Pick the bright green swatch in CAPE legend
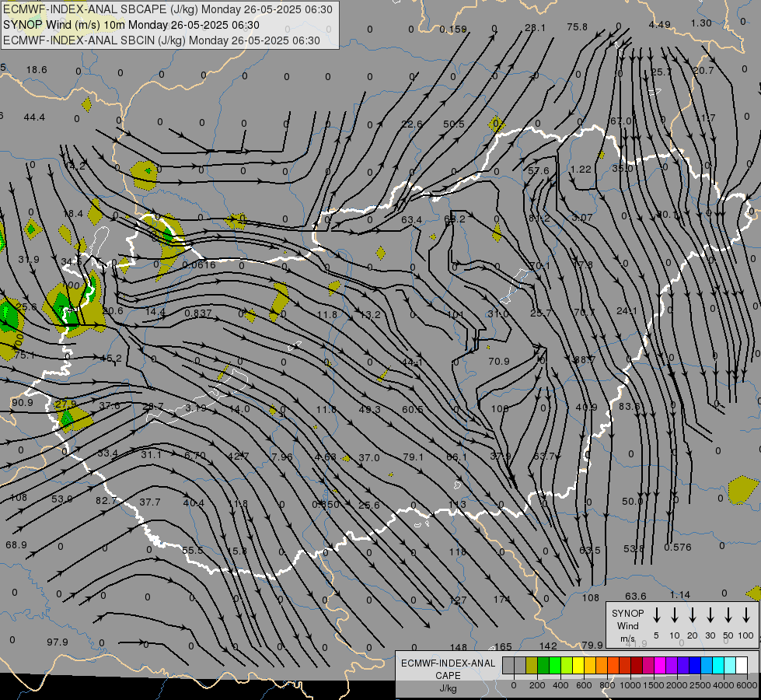The height and width of the screenshot is (700, 761). 555,666
